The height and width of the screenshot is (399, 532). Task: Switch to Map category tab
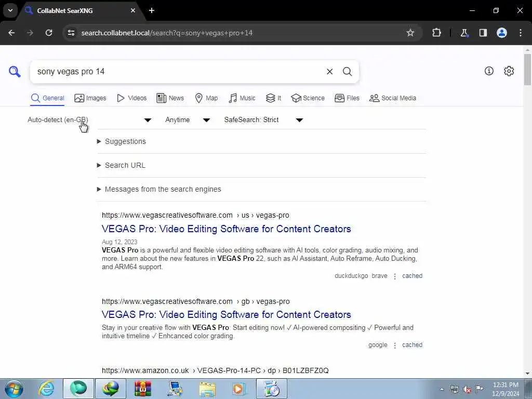coord(206,98)
